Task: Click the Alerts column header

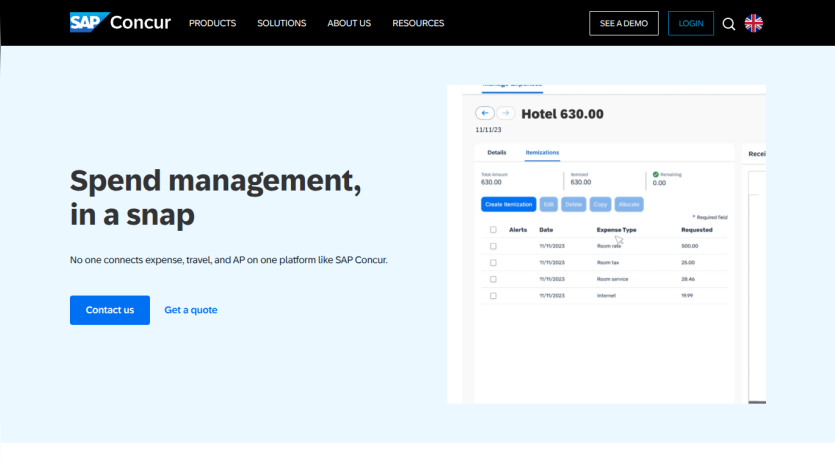Action: coord(518,230)
